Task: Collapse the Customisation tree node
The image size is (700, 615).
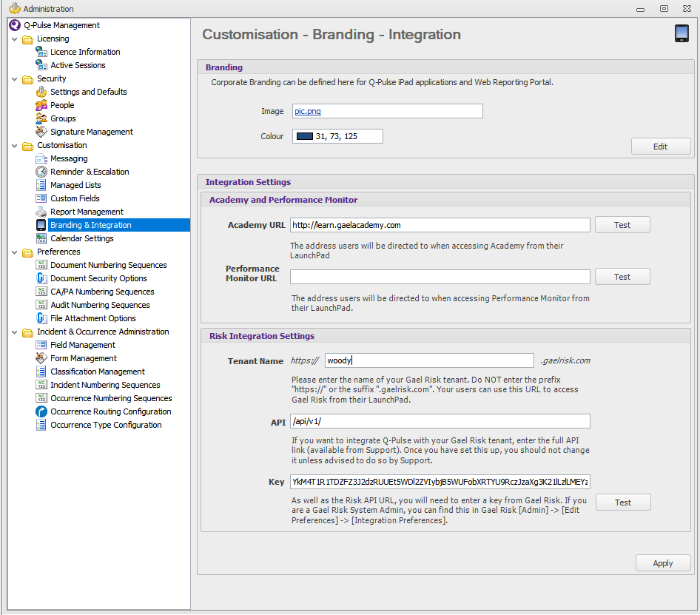Action: pos(15,146)
